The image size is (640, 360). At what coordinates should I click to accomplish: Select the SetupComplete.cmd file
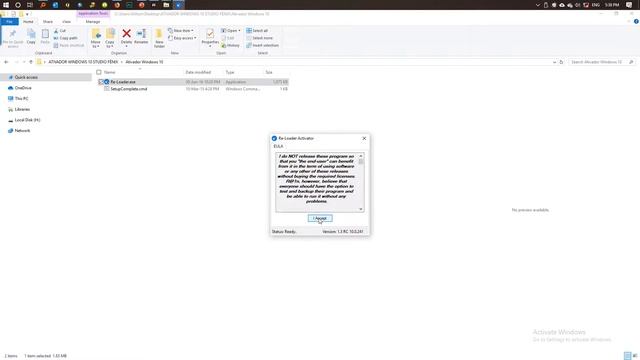(x=129, y=89)
